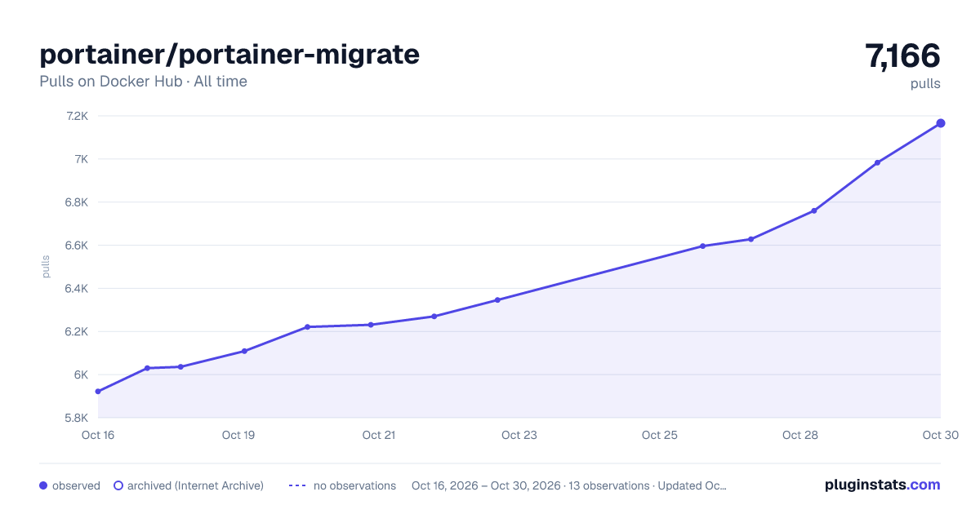Click the date range and observations footer text

click(569, 485)
